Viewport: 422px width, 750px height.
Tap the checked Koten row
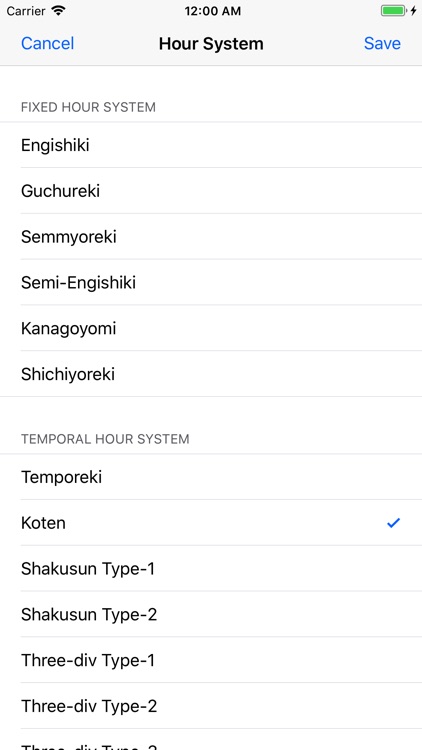tap(211, 523)
